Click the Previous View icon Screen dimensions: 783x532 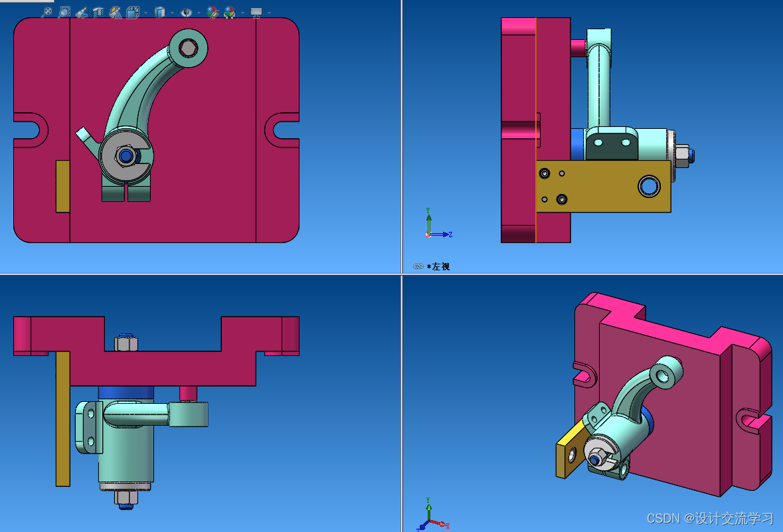click(82, 13)
